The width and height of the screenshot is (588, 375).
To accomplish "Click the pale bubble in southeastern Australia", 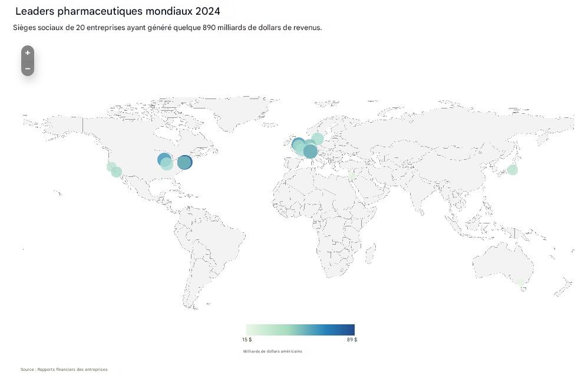I will 521,282.
